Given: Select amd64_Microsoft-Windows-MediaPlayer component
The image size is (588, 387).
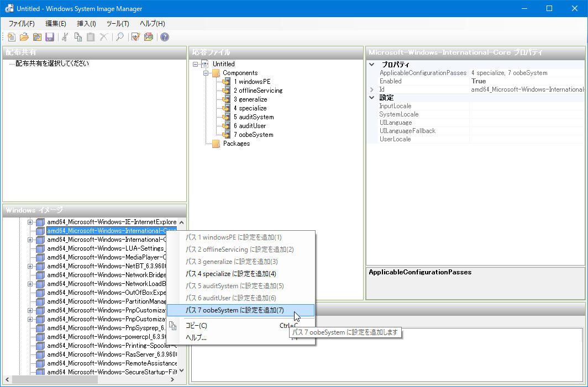Looking at the screenshot, I should tap(107, 257).
